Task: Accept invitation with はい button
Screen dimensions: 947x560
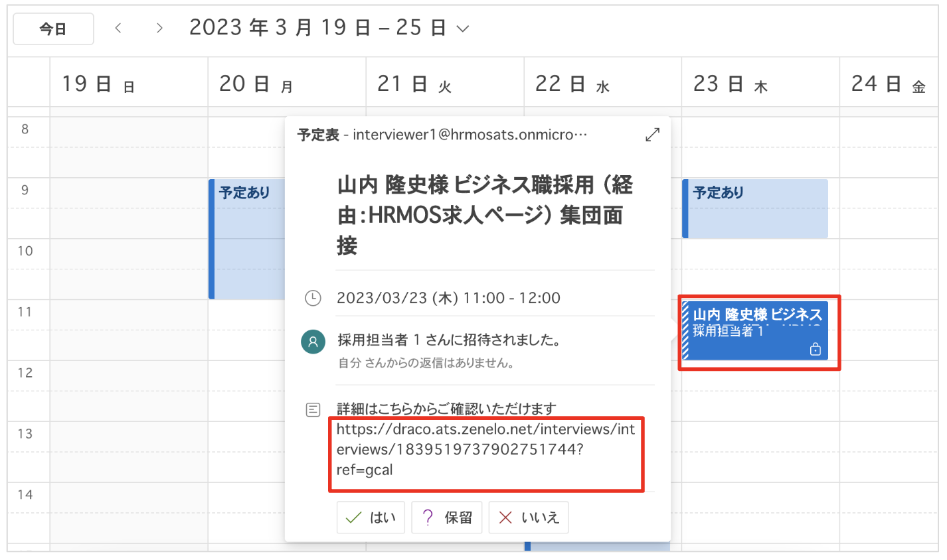Action: click(x=371, y=518)
